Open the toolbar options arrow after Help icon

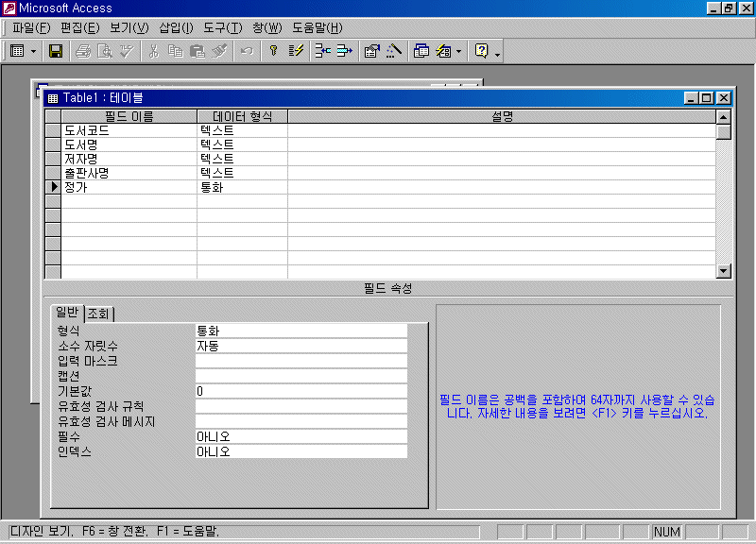[x=497, y=53]
